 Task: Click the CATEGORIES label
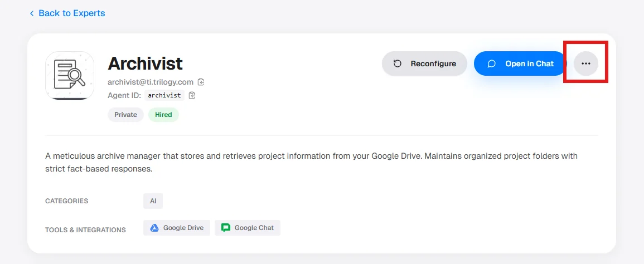[x=66, y=201]
